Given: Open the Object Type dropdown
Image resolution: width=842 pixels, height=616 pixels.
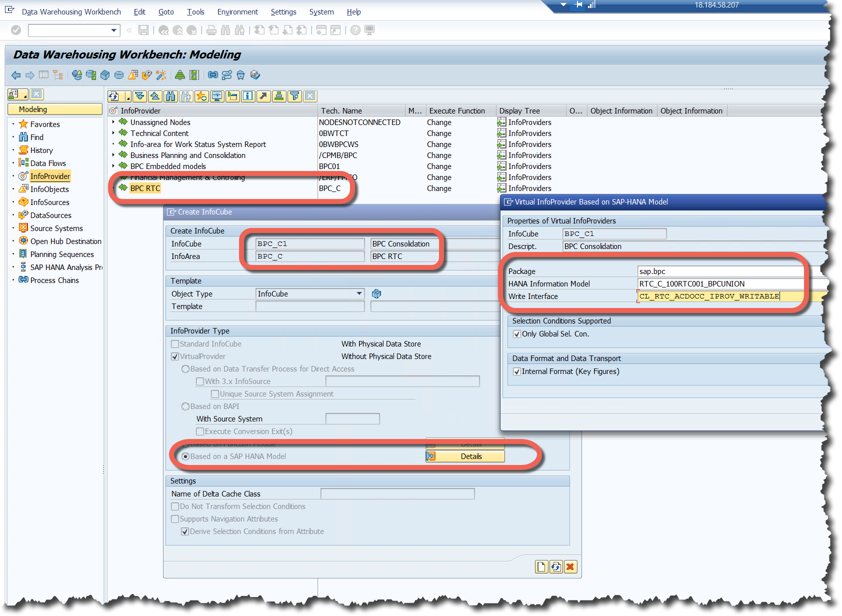Looking at the screenshot, I should [x=359, y=294].
